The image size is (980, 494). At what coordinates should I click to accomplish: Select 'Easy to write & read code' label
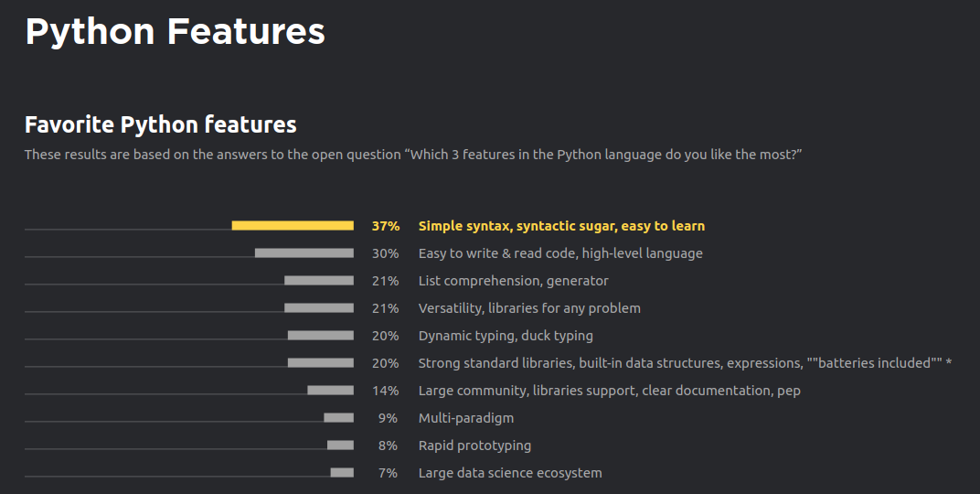[560, 254]
